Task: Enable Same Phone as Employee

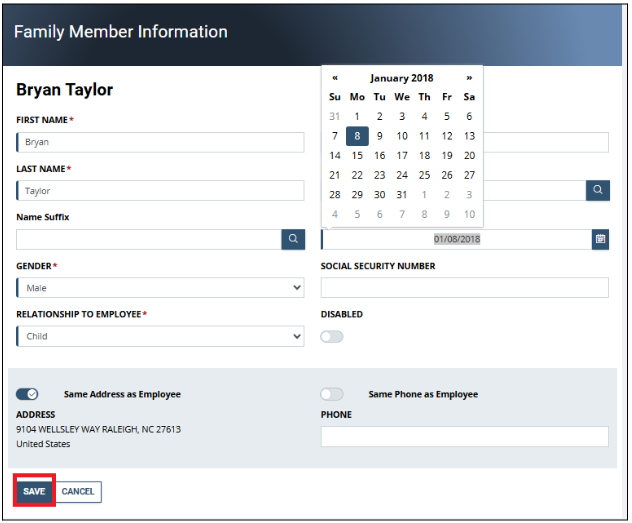Action: tap(332, 394)
